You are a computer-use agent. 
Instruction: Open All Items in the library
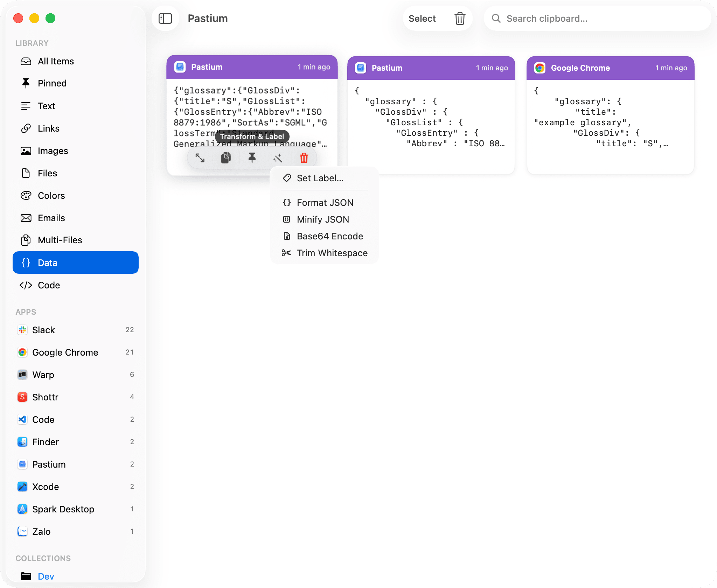coord(76,61)
